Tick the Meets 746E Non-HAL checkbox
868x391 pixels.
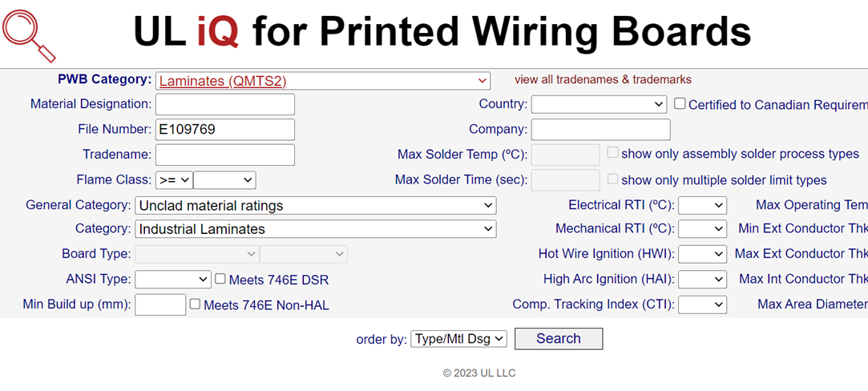195,304
